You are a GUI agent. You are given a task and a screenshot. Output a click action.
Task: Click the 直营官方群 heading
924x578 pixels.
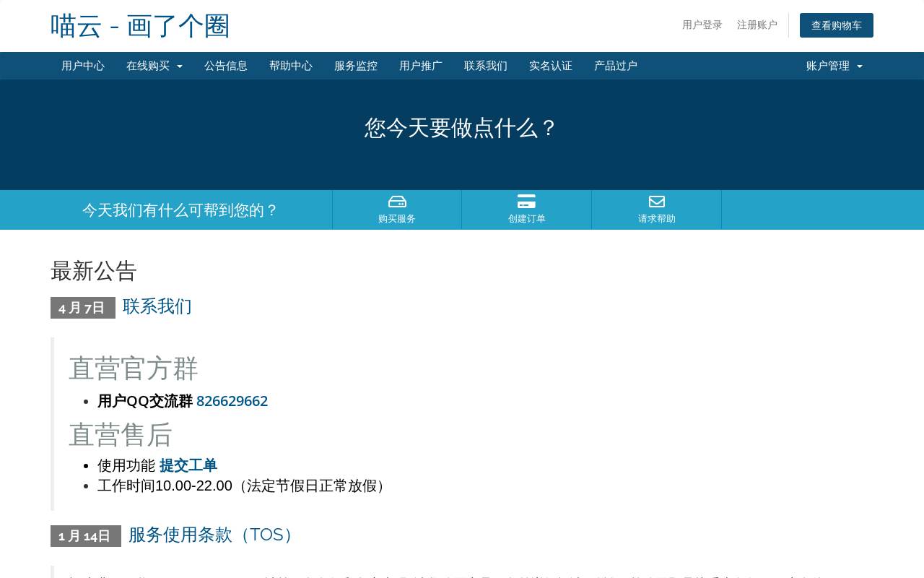pos(134,368)
